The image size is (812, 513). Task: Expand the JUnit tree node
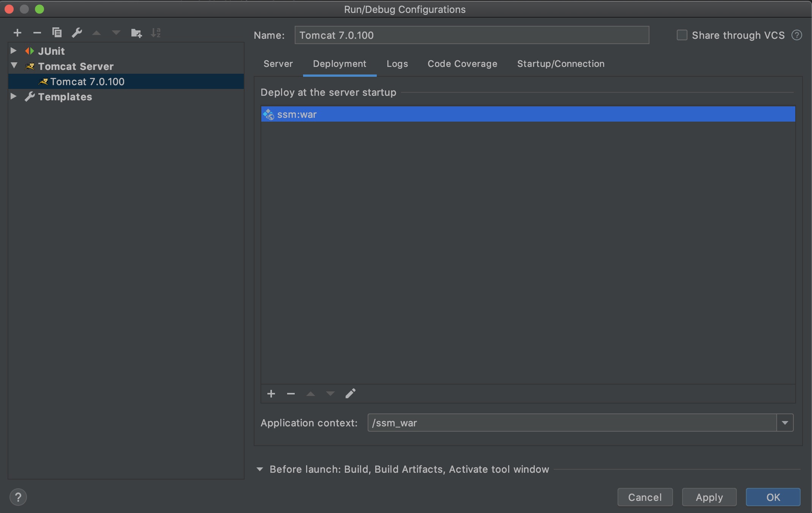[14, 51]
